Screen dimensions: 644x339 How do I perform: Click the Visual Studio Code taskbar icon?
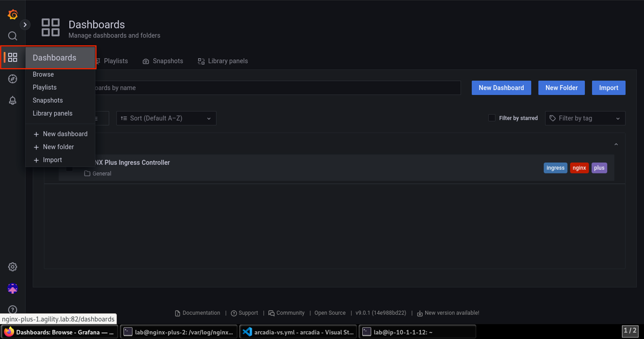(247, 332)
